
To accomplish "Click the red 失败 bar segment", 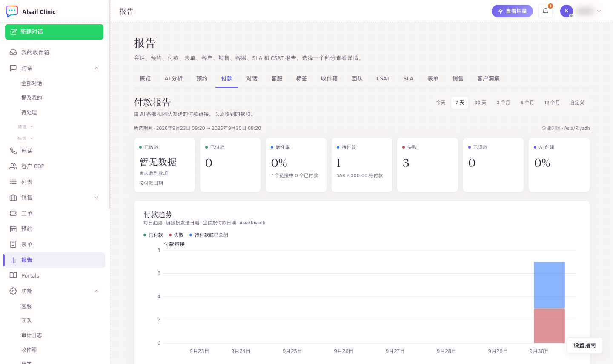I will tap(549, 326).
